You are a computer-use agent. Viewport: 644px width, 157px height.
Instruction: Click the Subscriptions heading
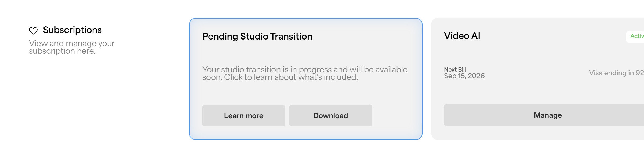(72, 30)
